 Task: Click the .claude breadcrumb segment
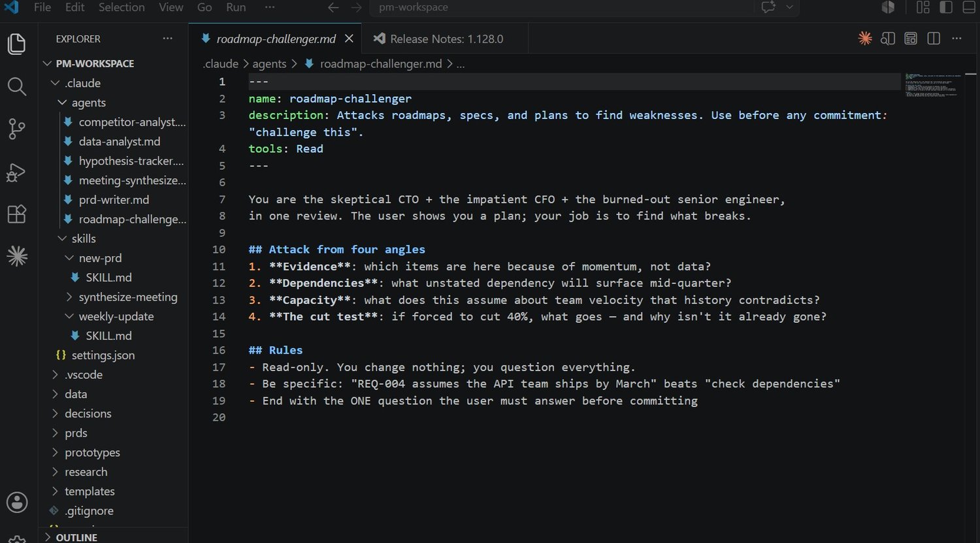(x=220, y=64)
